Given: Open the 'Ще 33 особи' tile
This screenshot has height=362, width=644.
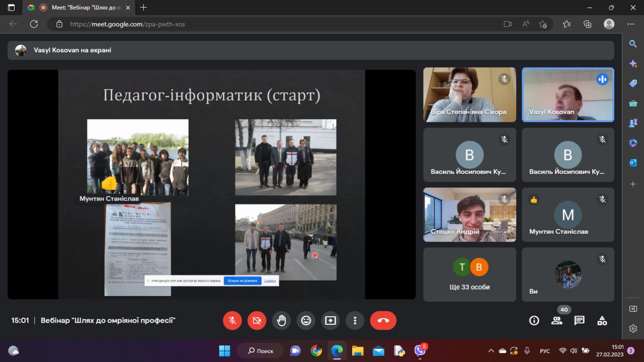Looking at the screenshot, I should [x=469, y=274].
